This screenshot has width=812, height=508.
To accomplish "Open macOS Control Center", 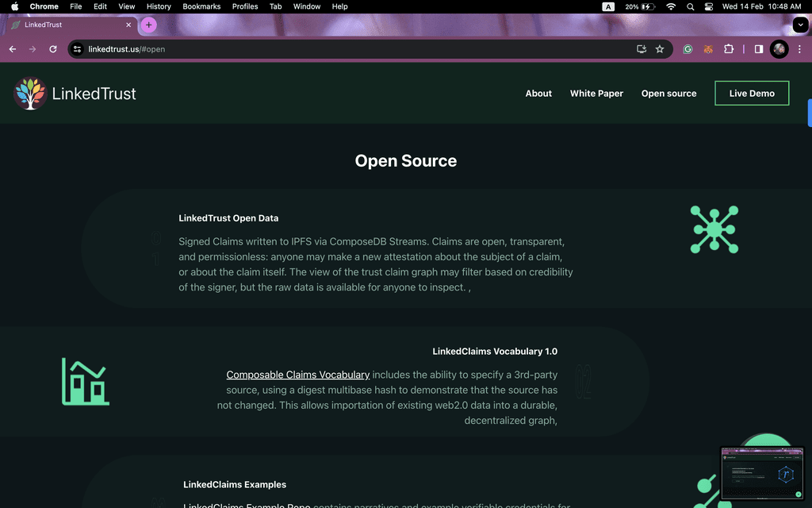I will [709, 6].
